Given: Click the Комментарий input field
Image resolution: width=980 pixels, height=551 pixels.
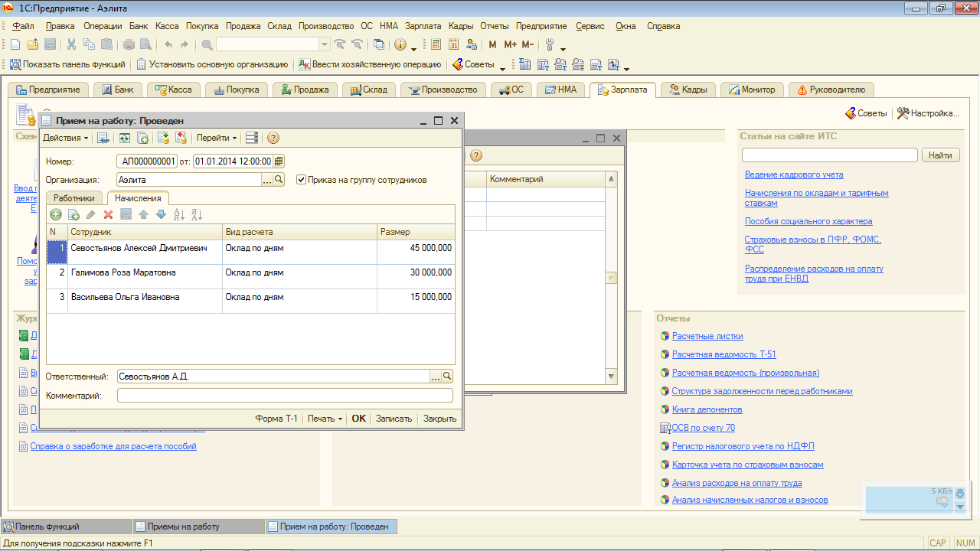Looking at the screenshot, I should [x=285, y=396].
